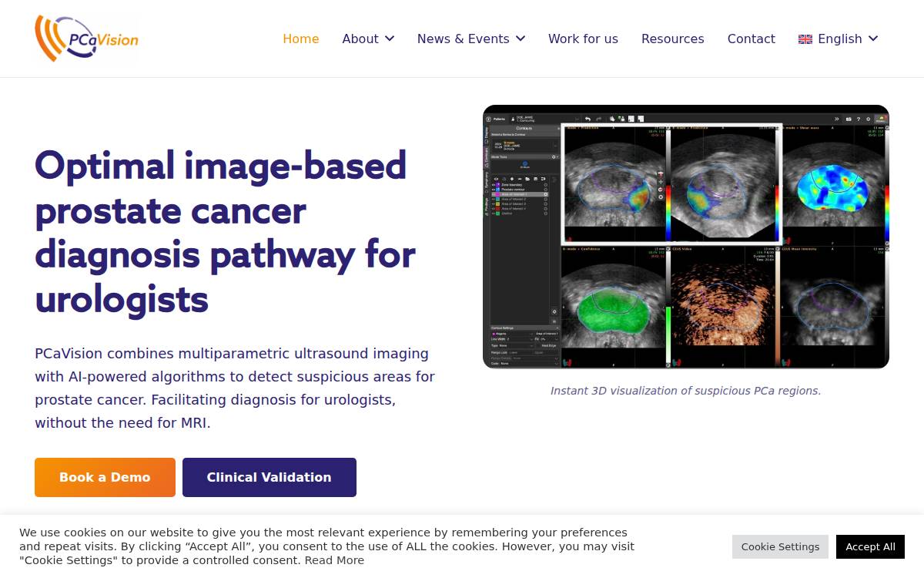Viewport: 924px width, 578px height.
Task: Click the ultrasound software screenshot image
Action: (686, 237)
